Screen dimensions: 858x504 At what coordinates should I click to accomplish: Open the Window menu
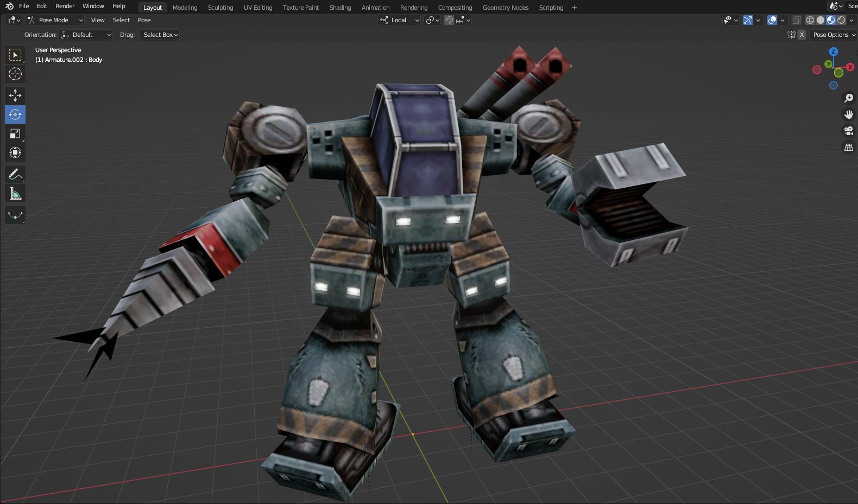point(93,6)
